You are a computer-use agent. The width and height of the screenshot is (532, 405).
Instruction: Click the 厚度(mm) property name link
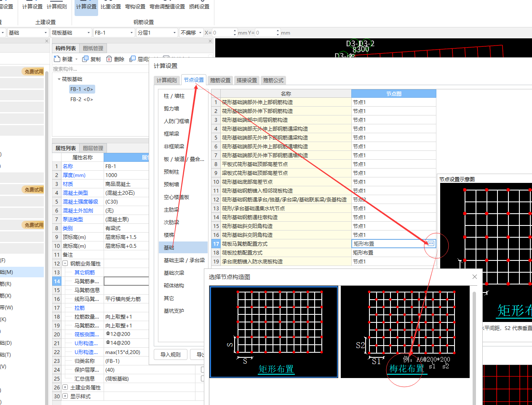(74, 175)
